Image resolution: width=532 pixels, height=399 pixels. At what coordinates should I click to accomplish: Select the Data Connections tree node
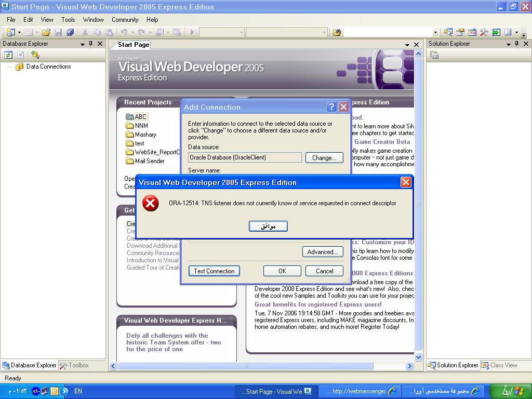pyautogui.click(x=48, y=66)
